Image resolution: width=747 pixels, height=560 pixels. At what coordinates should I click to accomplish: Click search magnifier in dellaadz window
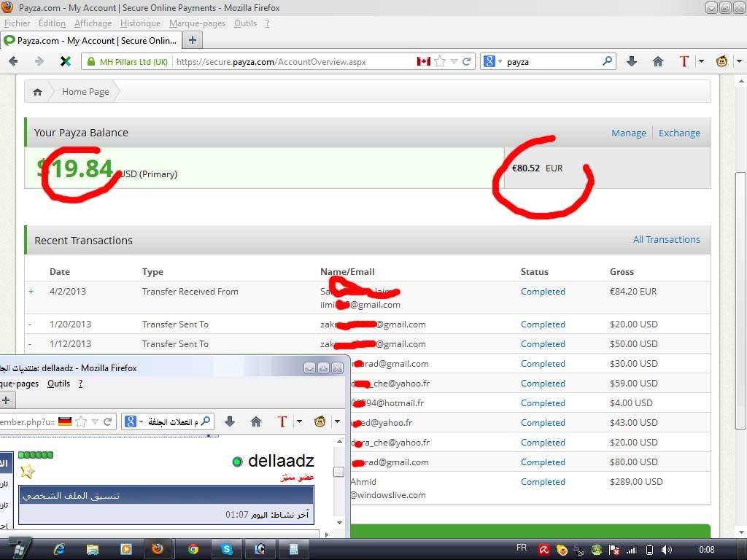coord(205,421)
